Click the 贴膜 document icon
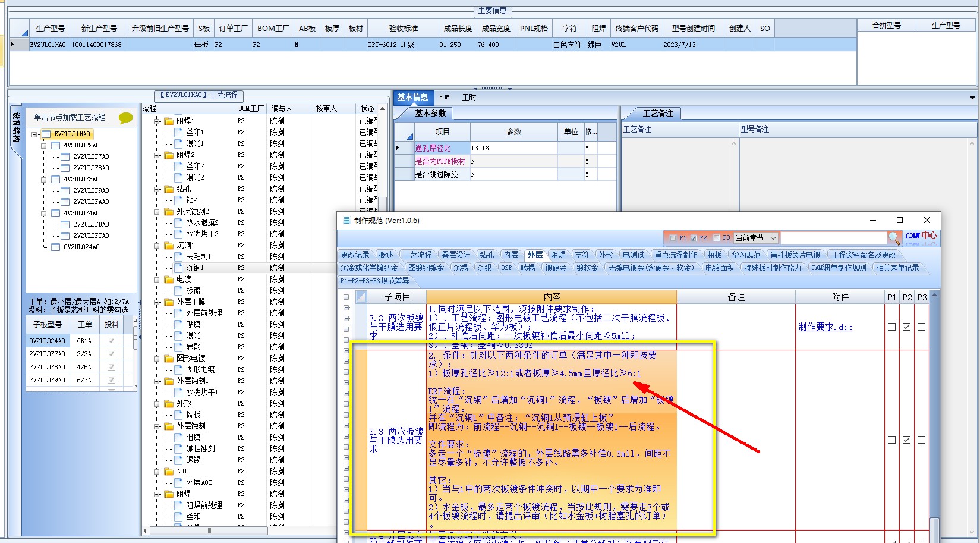This screenshot has height=543, width=980. 178,324
